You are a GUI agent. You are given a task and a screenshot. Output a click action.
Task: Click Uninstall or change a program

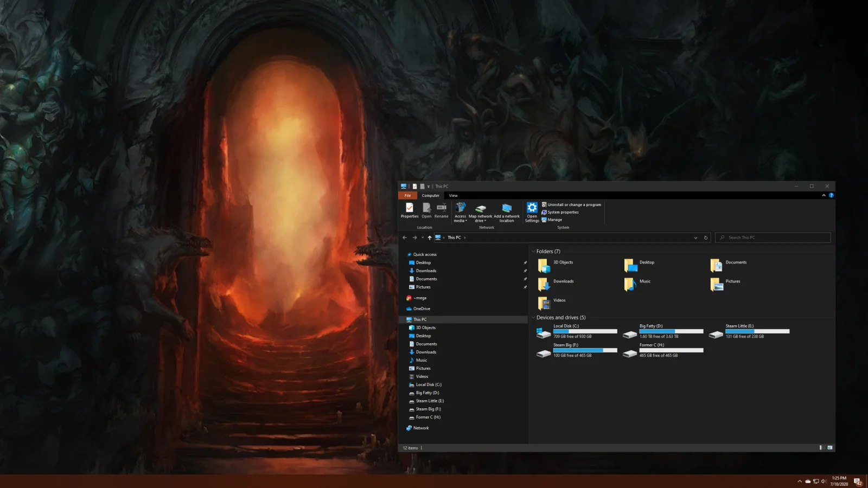pyautogui.click(x=571, y=205)
